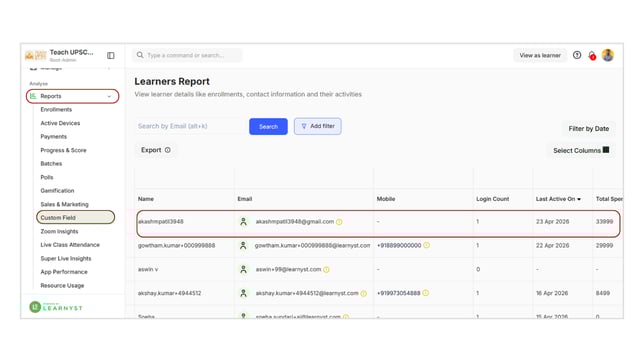
Task: Open the Filter by Date control
Action: click(589, 129)
